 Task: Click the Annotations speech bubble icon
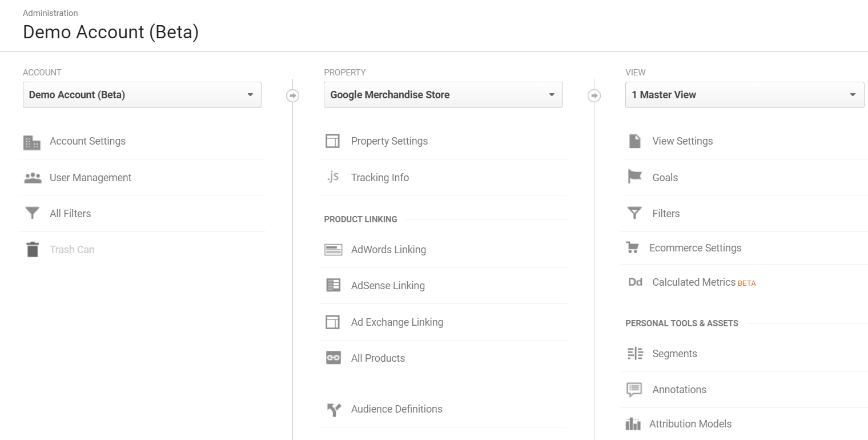(x=634, y=390)
